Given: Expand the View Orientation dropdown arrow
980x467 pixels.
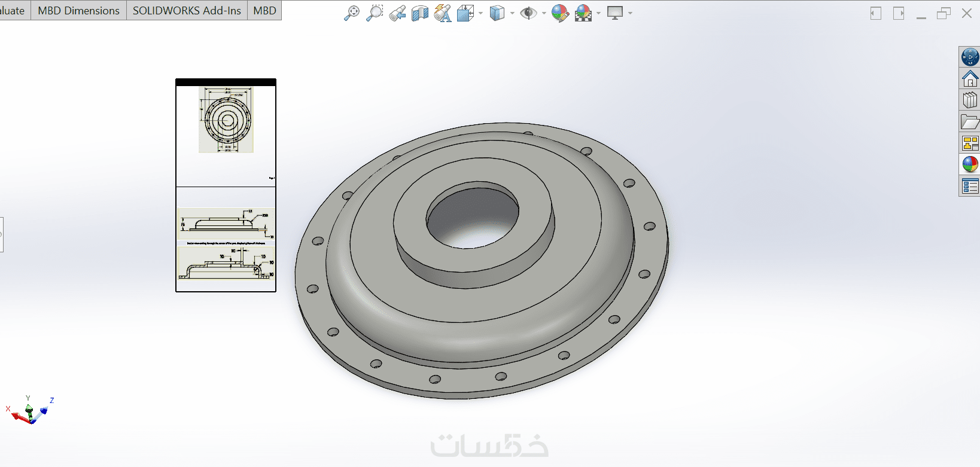Looking at the screenshot, I should point(480,13).
